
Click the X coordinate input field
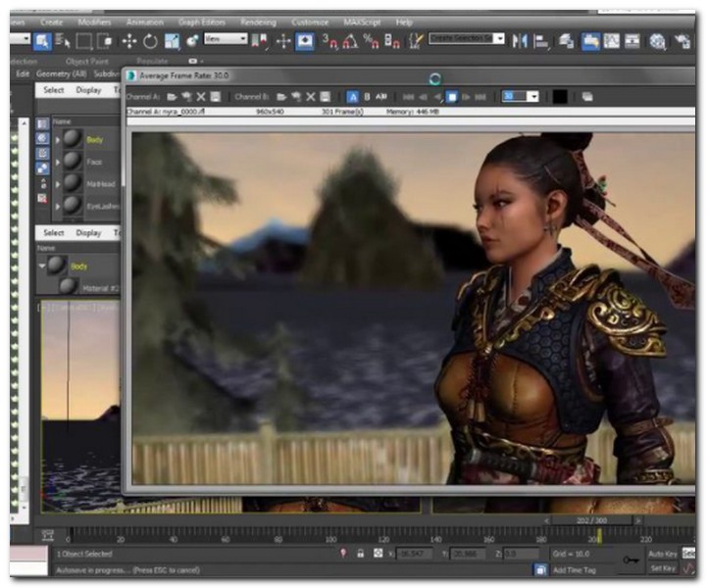(414, 554)
